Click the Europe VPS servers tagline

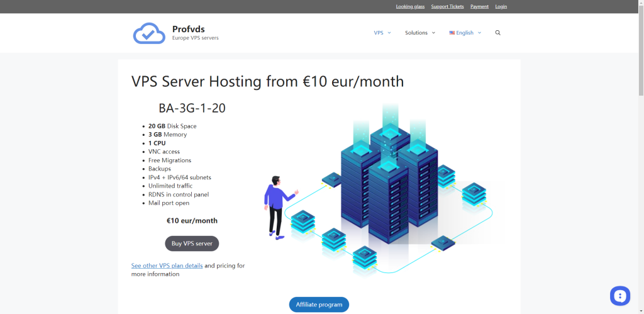pos(196,38)
